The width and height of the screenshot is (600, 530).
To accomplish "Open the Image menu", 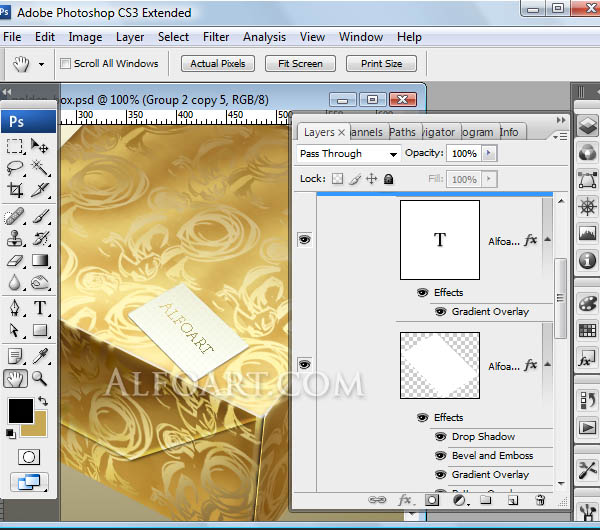I will (85, 37).
